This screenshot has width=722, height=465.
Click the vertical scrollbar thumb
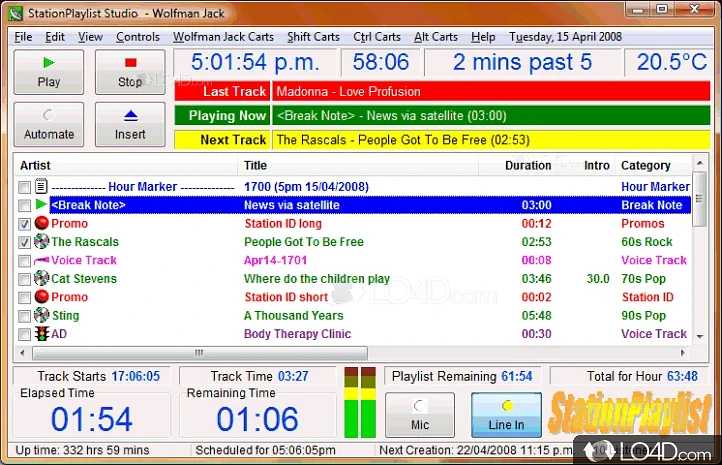coord(700,199)
